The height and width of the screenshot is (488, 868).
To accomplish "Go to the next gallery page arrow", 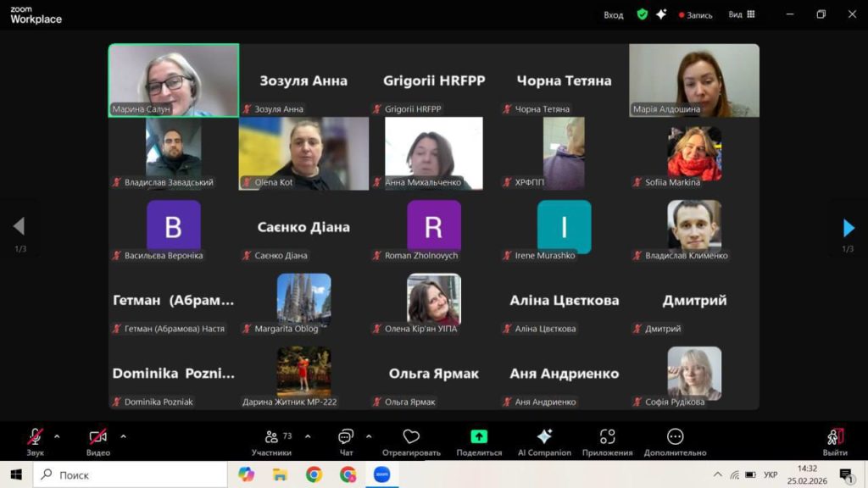I will (x=849, y=227).
